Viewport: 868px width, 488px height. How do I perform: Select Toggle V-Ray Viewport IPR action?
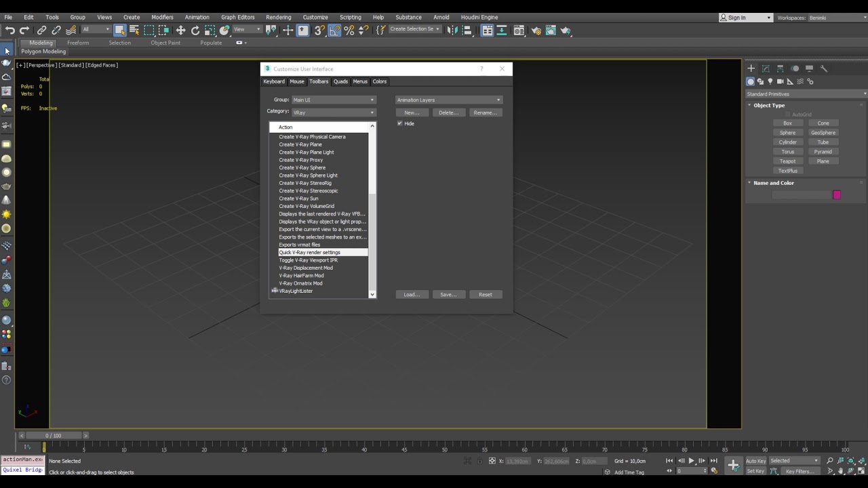(308, 260)
